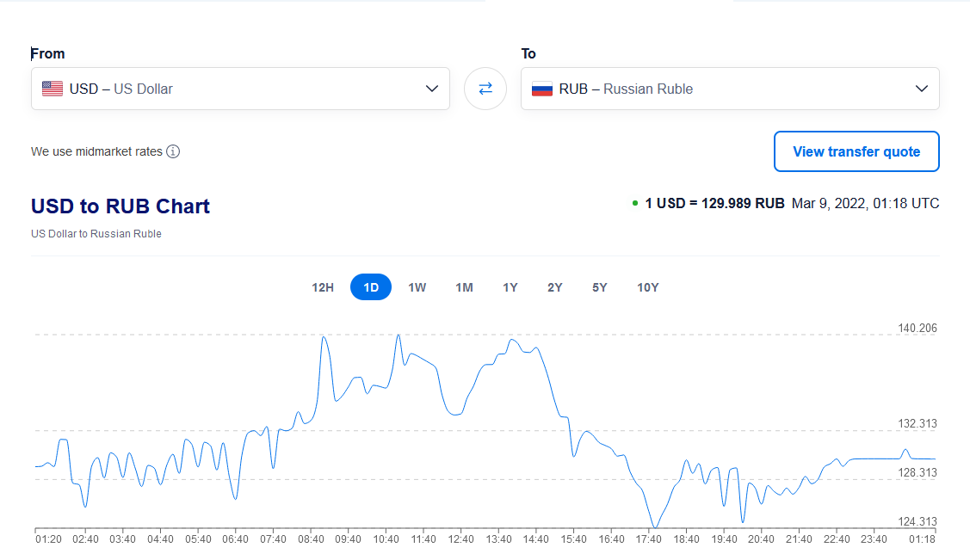Display the 5Y chart range

[600, 287]
